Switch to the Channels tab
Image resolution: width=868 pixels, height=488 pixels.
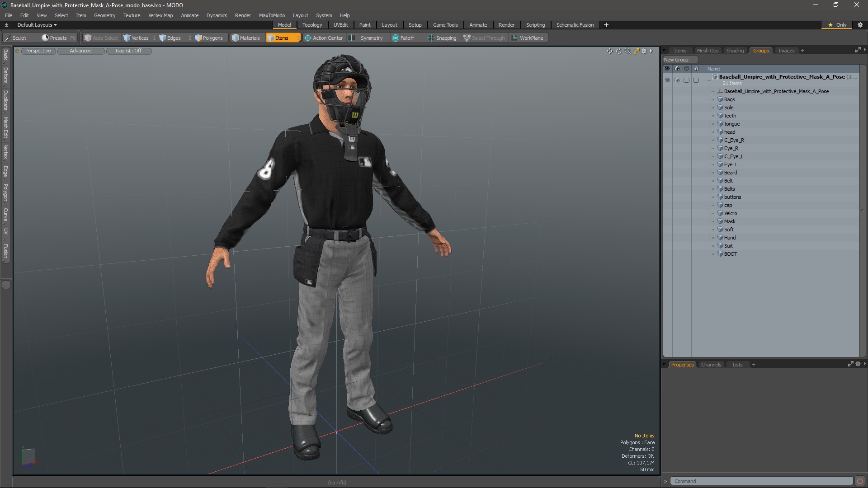[x=711, y=365]
